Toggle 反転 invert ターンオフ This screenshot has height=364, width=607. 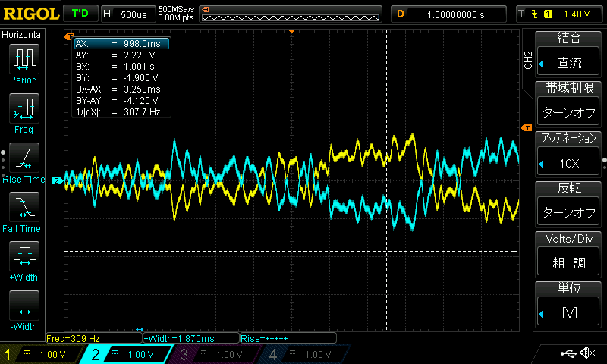pos(568,212)
